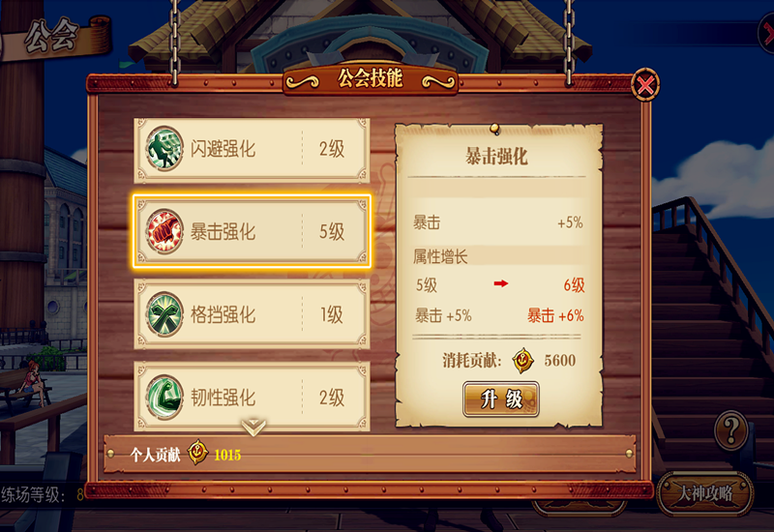Click the 1015 personal contribution value
The width and height of the screenshot is (774, 532).
(227, 455)
